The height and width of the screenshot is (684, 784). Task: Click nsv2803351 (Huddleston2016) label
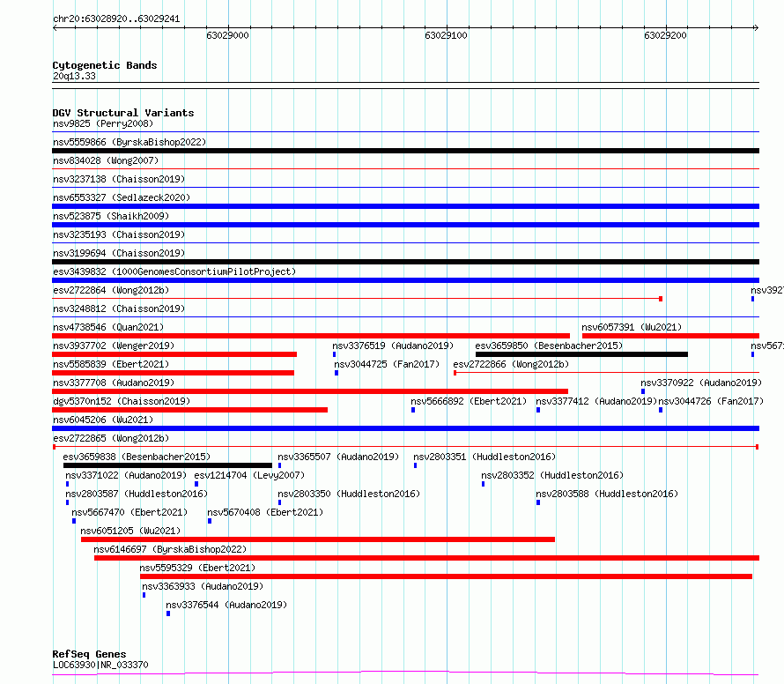pos(484,457)
